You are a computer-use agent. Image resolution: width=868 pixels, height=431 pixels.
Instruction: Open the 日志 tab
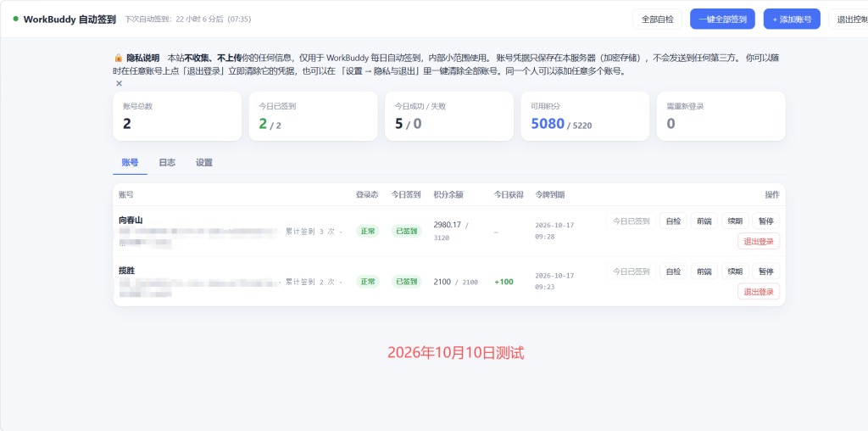point(167,162)
